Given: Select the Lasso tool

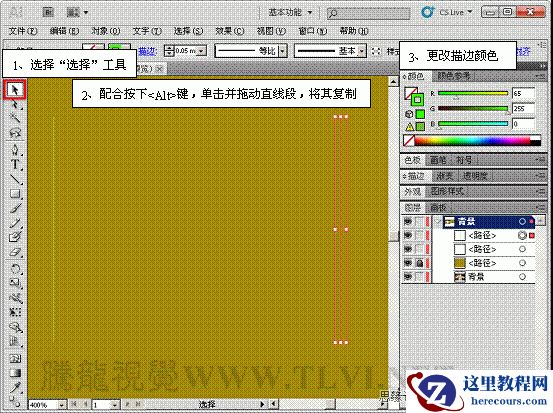Looking at the screenshot, I should 15,133.
